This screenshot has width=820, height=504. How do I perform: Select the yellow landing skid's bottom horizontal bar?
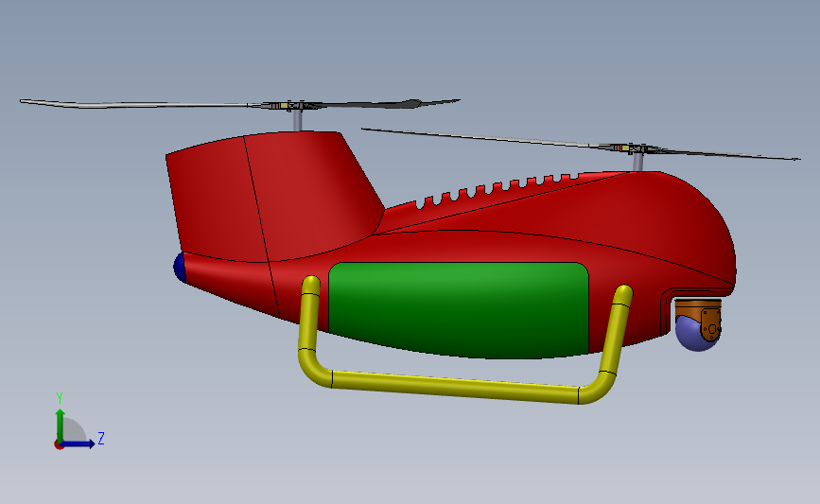point(455,386)
